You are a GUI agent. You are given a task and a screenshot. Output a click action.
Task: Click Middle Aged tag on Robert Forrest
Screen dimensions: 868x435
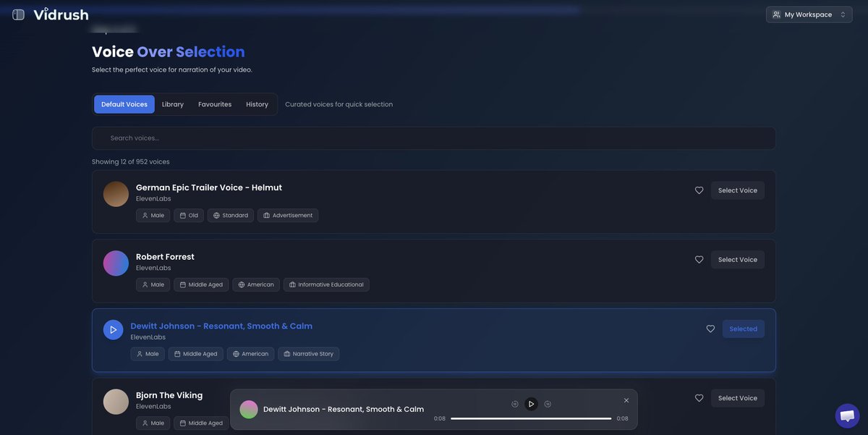click(201, 285)
